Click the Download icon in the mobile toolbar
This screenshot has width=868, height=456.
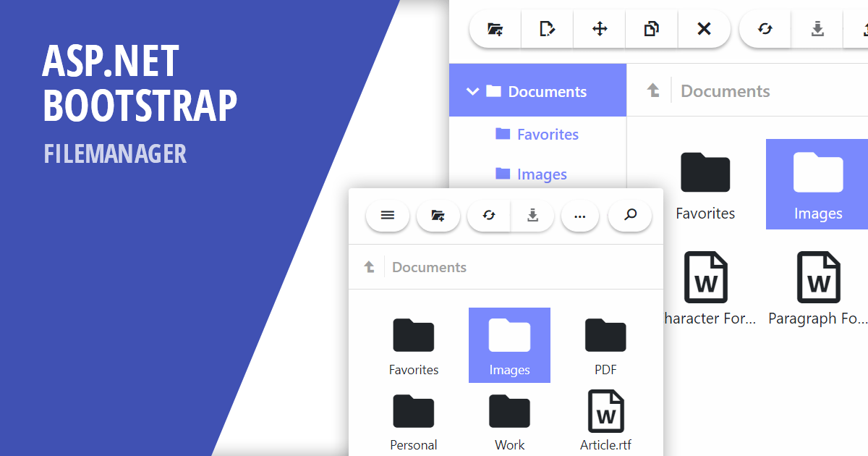tap(533, 215)
